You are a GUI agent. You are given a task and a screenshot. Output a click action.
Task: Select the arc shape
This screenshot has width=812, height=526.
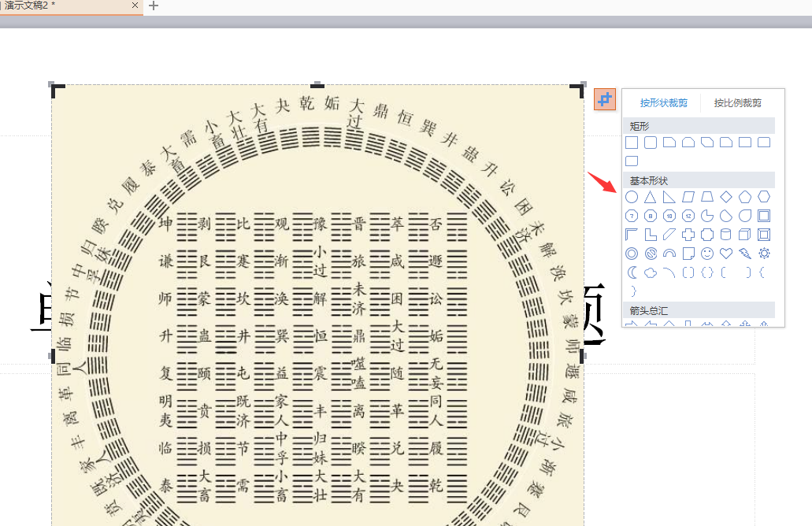[669, 272]
